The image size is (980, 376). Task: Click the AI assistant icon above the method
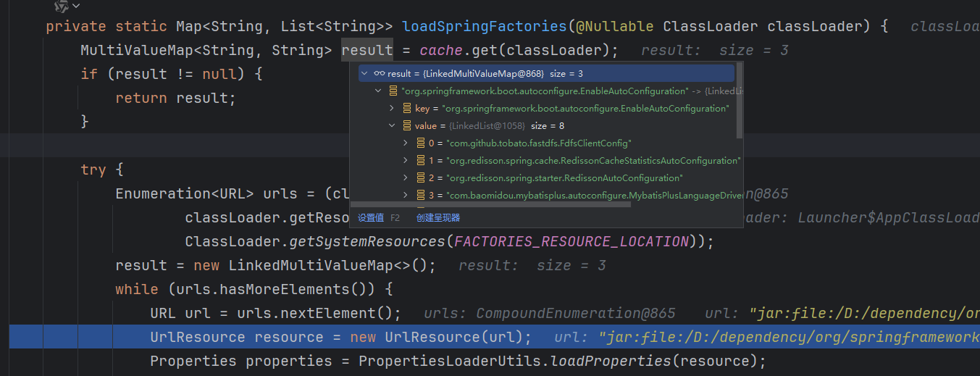[x=62, y=7]
